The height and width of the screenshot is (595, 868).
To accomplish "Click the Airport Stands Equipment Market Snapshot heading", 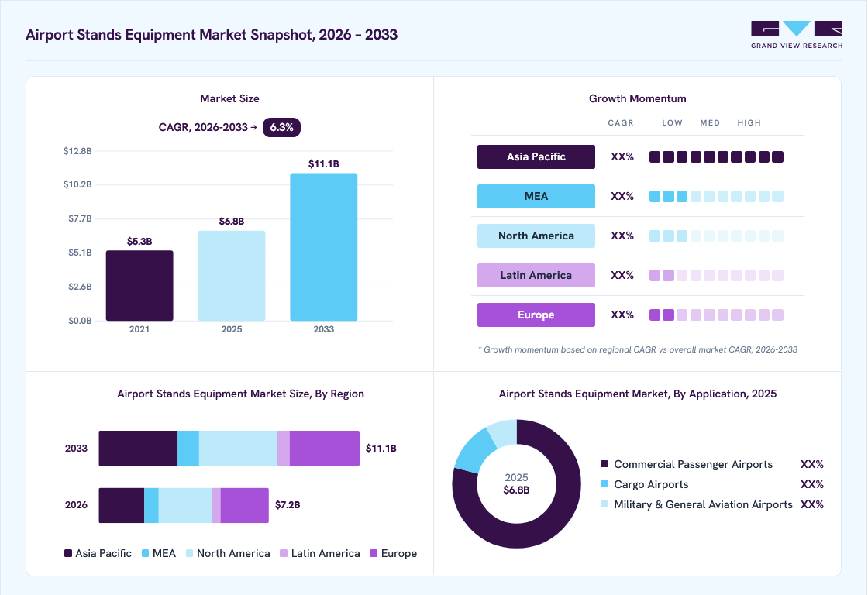I will [x=212, y=34].
